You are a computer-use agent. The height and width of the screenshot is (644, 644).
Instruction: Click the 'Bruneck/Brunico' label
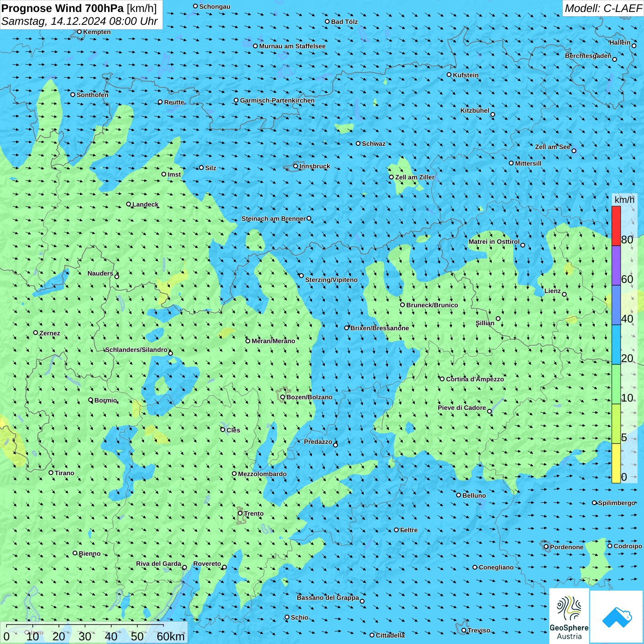tap(432, 305)
